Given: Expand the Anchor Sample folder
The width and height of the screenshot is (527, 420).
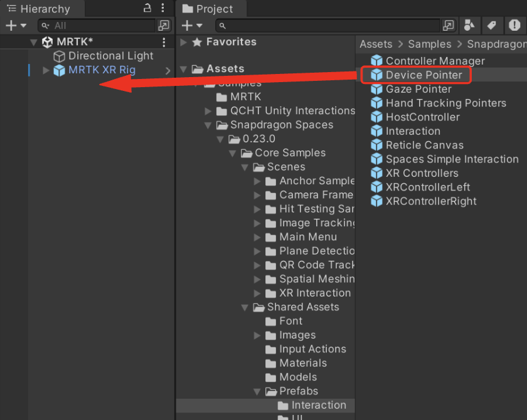Looking at the screenshot, I should click(x=257, y=181).
